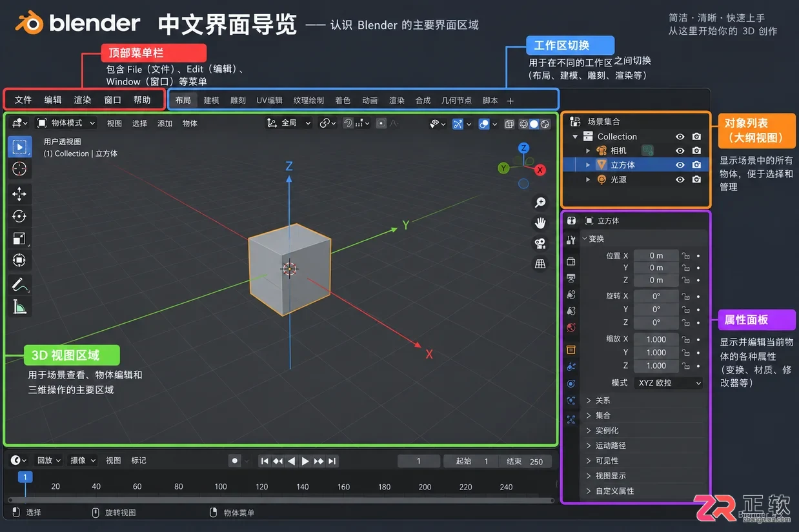Select the Measure tool
Screen dimensions: 799x532
(19, 307)
